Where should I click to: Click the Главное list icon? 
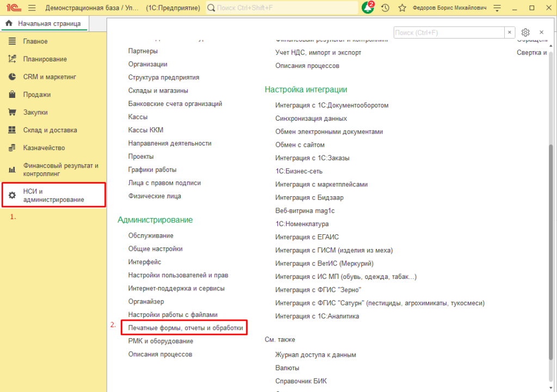click(12, 41)
